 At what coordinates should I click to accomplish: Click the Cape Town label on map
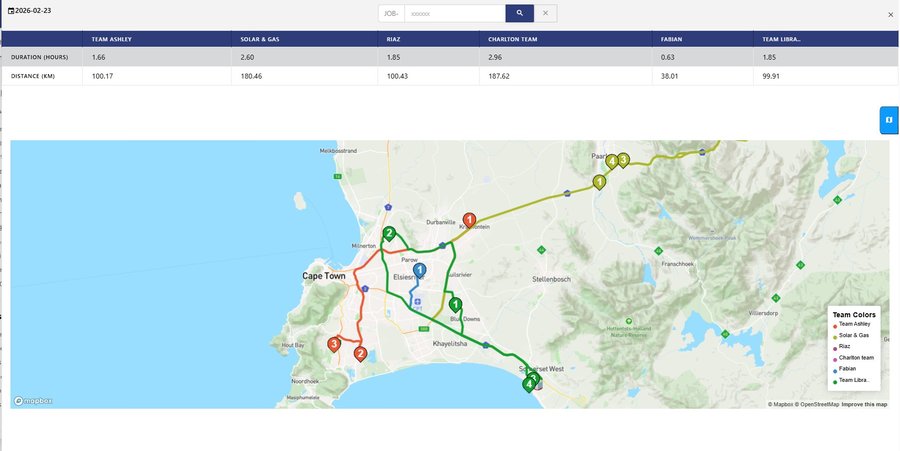[324, 276]
